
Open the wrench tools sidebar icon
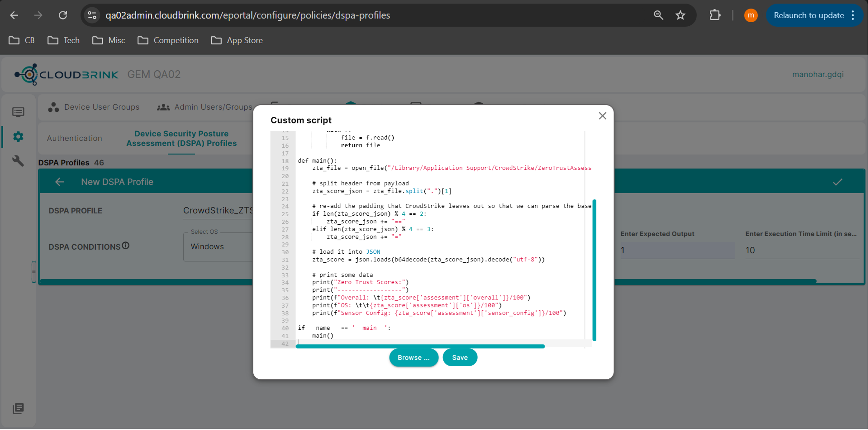tap(18, 161)
